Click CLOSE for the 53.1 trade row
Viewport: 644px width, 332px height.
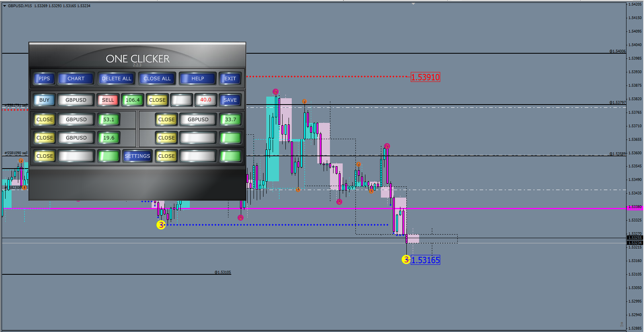tap(45, 119)
